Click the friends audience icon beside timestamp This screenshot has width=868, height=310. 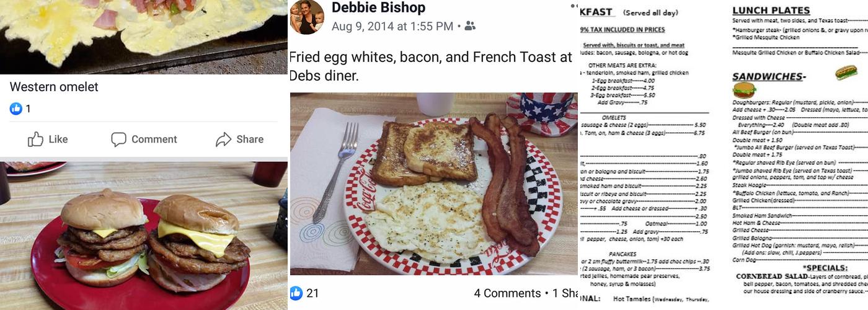pos(470,26)
